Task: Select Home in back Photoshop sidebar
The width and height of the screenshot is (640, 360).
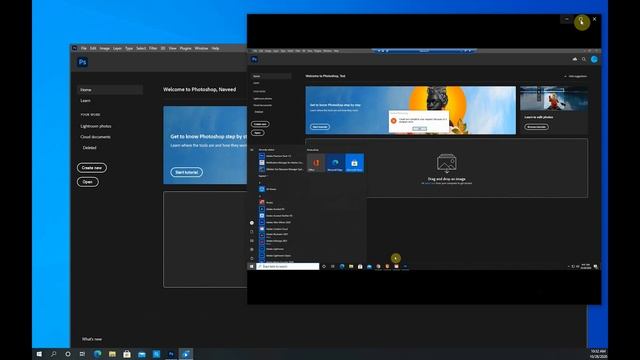Action: tap(110, 90)
